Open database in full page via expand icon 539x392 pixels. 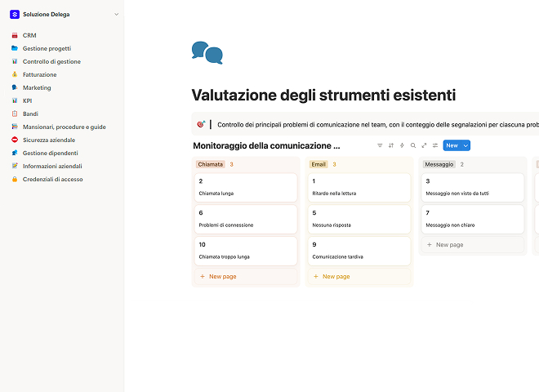point(424,145)
